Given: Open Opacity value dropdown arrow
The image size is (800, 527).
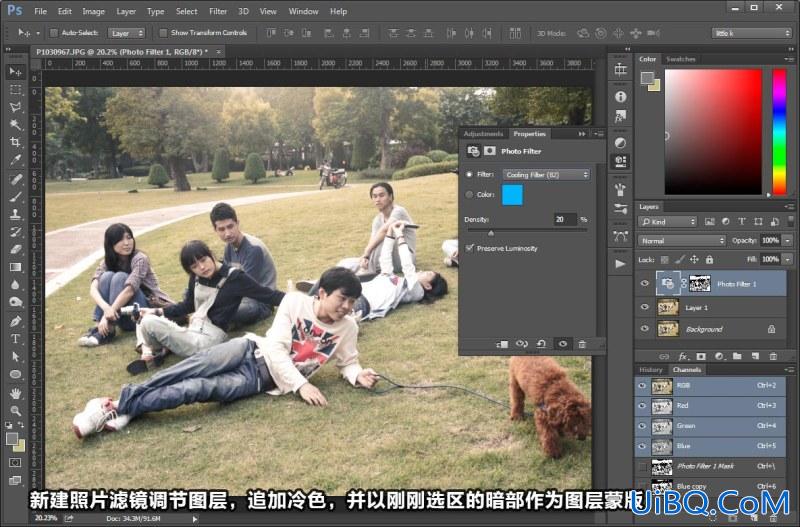Looking at the screenshot, I should click(x=788, y=240).
